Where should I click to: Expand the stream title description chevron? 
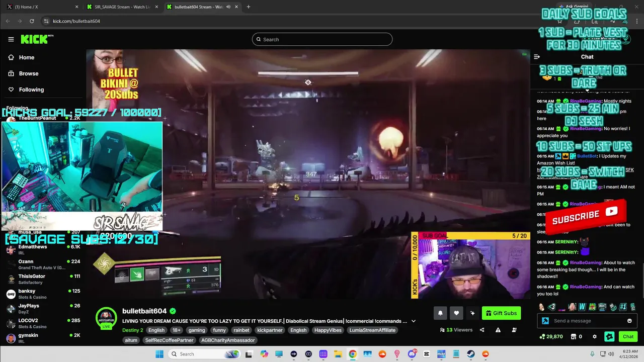pyautogui.click(x=414, y=321)
